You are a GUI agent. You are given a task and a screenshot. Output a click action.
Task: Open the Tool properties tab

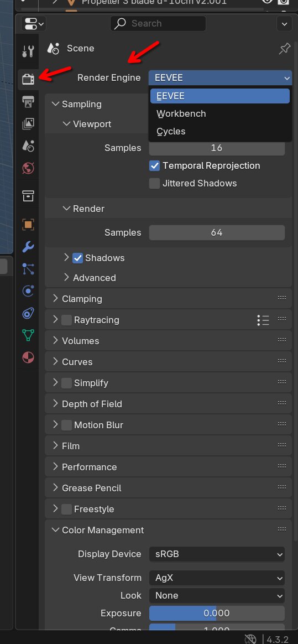point(28,51)
